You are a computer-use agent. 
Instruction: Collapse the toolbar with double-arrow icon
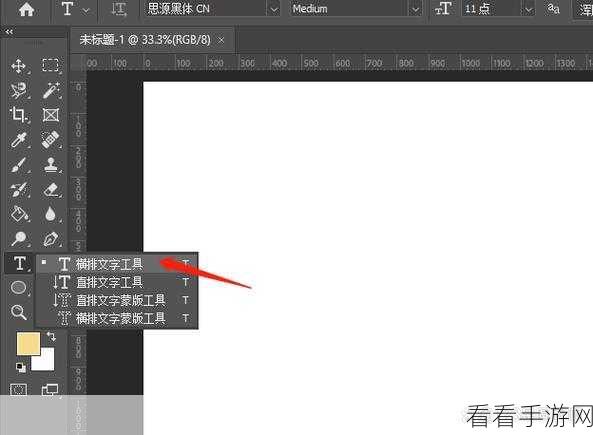[9, 32]
